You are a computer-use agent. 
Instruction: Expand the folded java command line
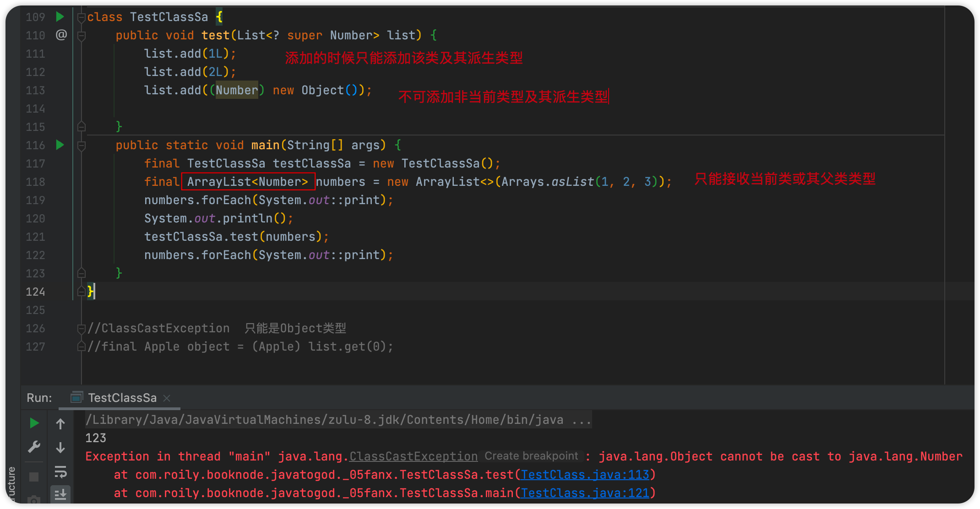click(582, 420)
